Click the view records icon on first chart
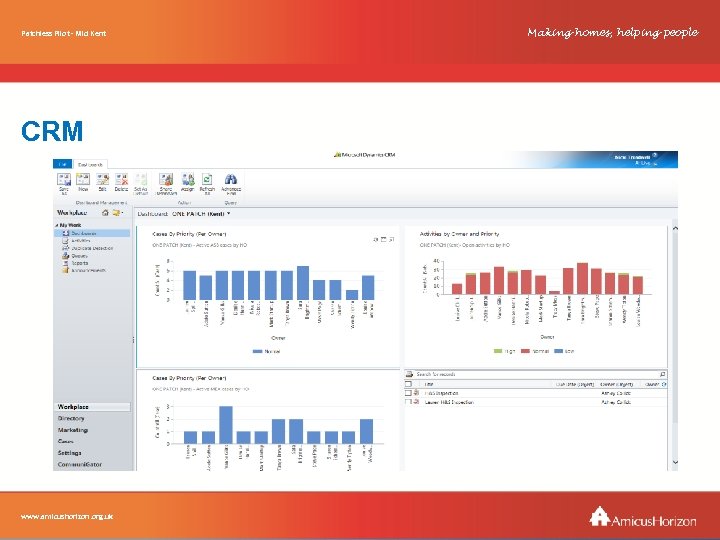Viewport: 720px width, 540px height. click(384, 239)
